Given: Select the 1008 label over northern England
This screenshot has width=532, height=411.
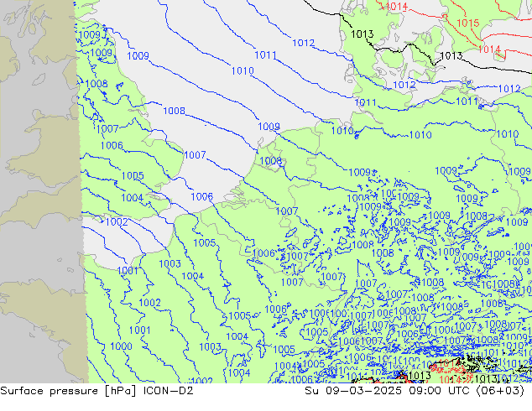Looking at the screenshot, I should pos(96,83).
